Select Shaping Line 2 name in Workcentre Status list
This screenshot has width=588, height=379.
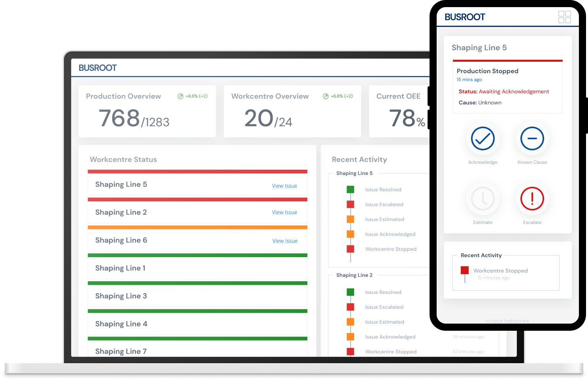pos(121,212)
